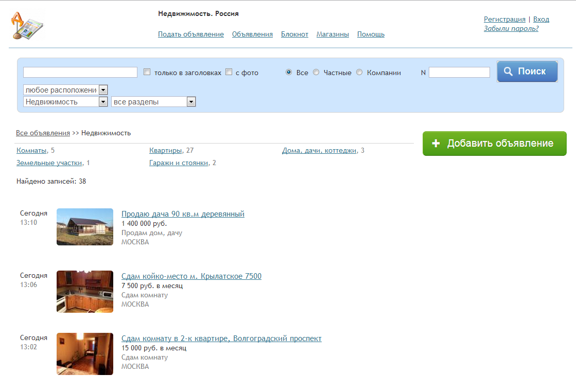Image resolution: width=576 pixels, height=392 pixels.
Task: Open the Krylatskoe bed-space listing photo
Action: pyautogui.click(x=85, y=292)
